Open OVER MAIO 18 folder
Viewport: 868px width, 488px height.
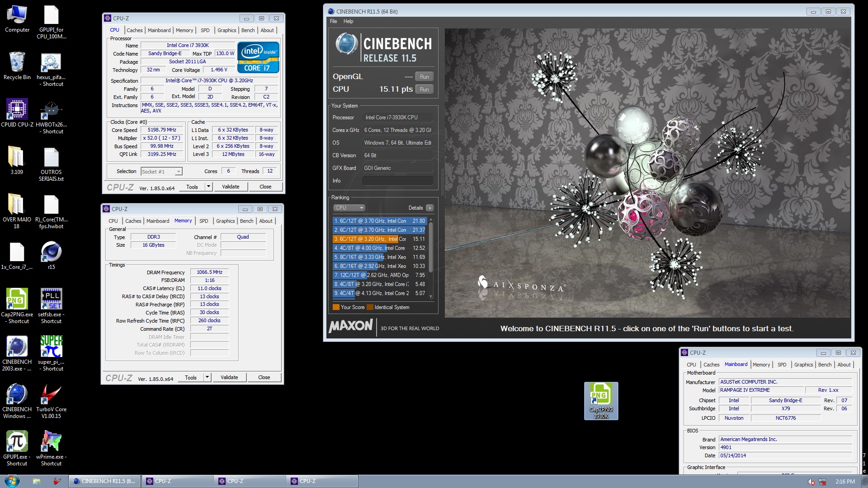[17, 211]
